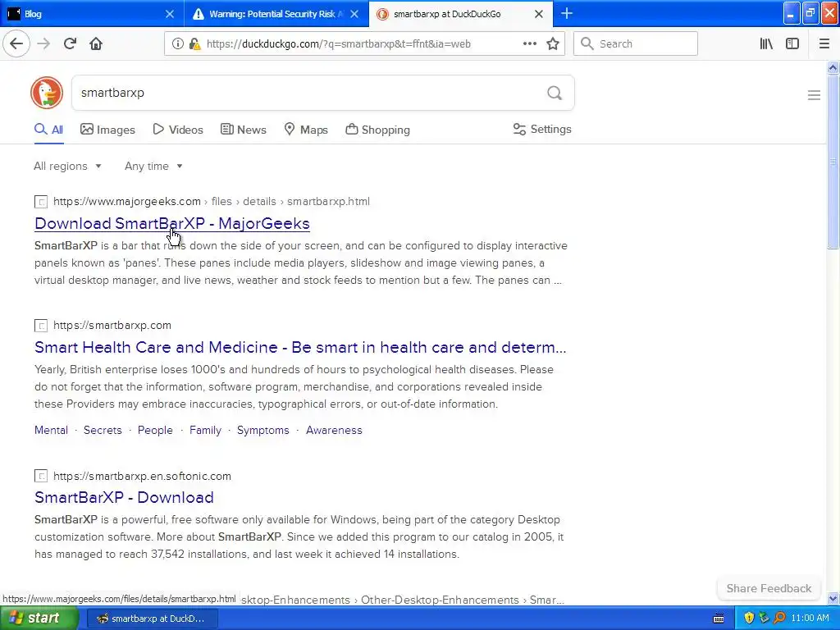
Task: Bookmark this page with the star icon
Action: (553, 43)
